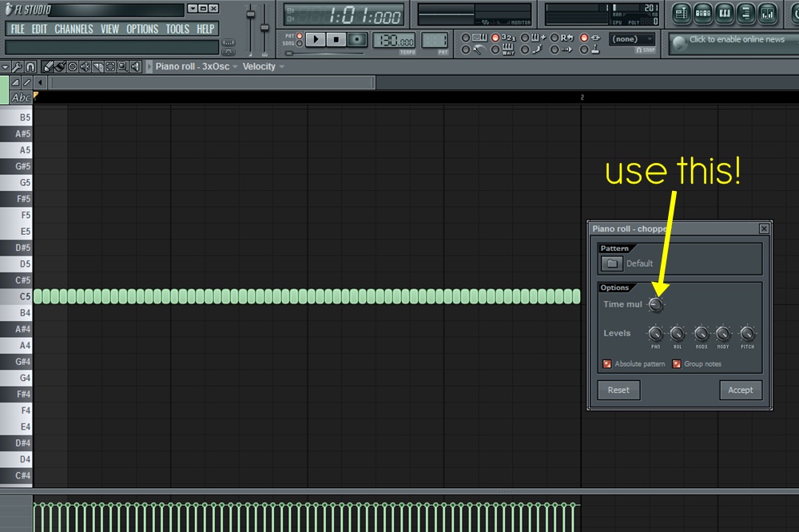Click the Time mul knob
799x532 pixels.
656,304
